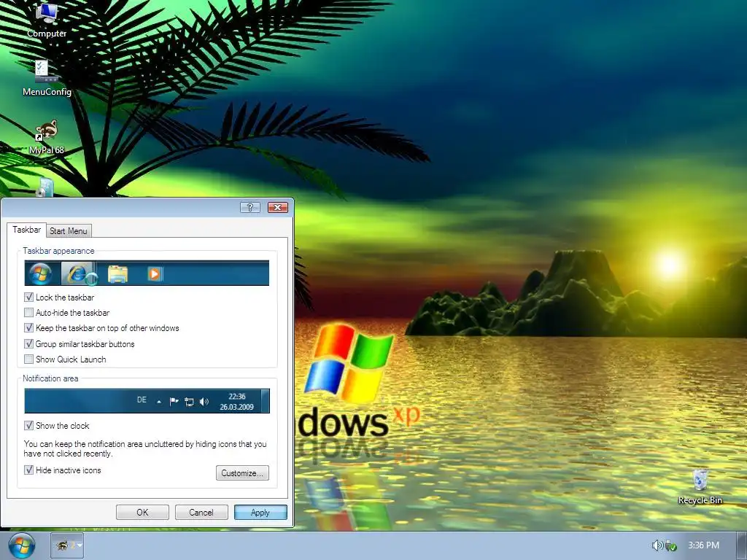The height and width of the screenshot is (560, 747).
Task: Switch to the Start Menu tab
Action: click(68, 231)
